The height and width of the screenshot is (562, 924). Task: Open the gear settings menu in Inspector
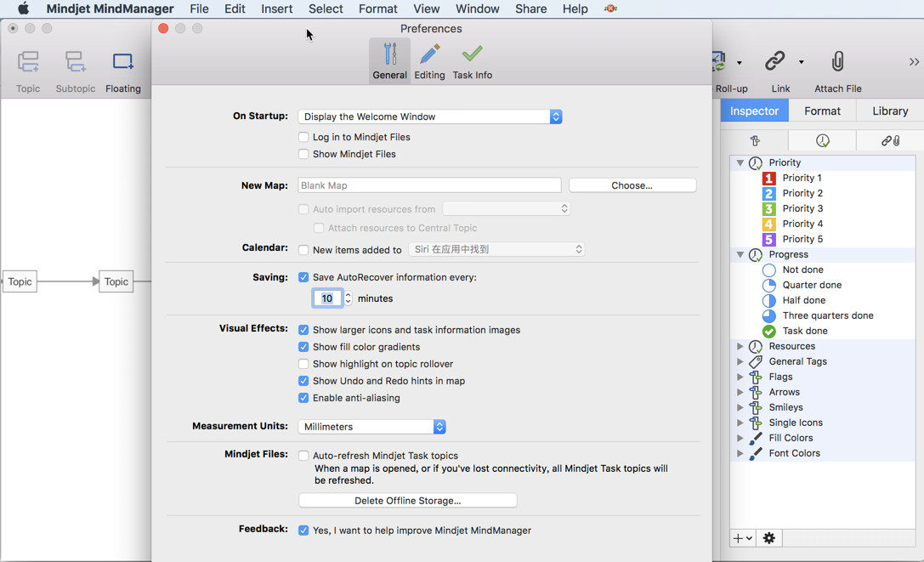click(x=769, y=538)
